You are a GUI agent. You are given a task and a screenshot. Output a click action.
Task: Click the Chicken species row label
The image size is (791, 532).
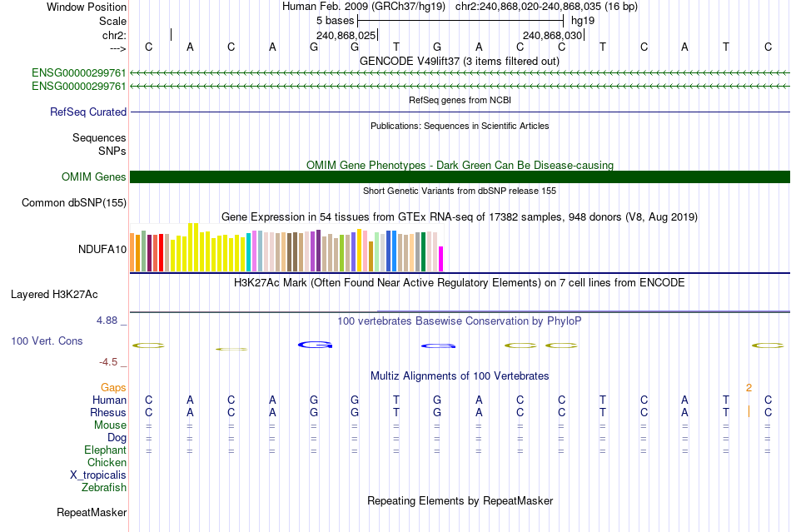(x=107, y=462)
